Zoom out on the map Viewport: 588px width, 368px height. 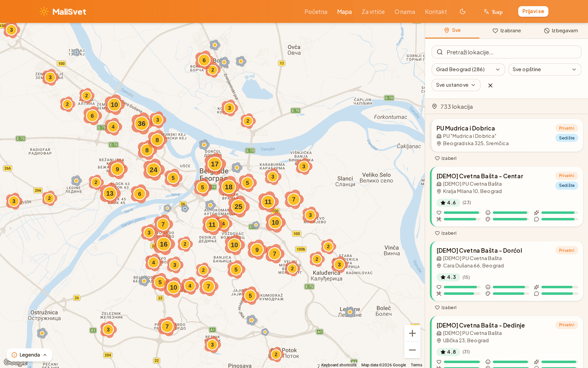(x=412, y=350)
